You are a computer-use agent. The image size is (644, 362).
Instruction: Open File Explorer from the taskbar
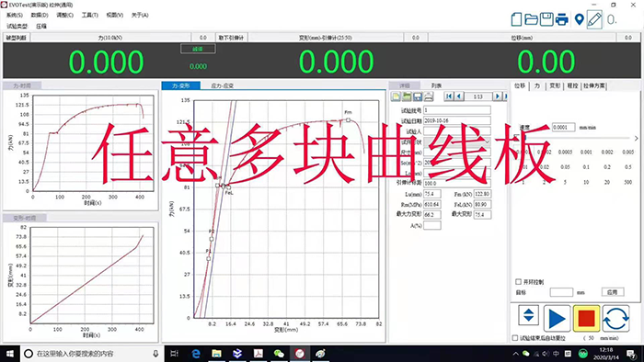(216, 354)
